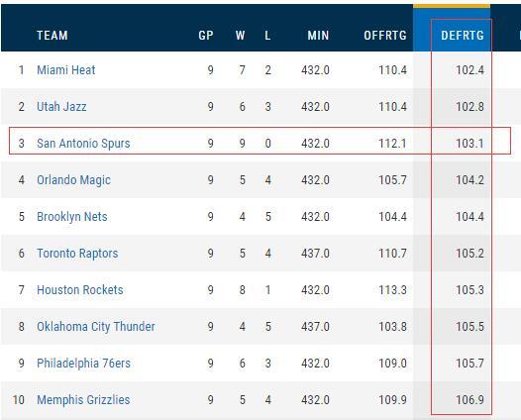This screenshot has height=420, width=521.
Task: Open the Philadelphia 76ers team link
Action: point(83,364)
